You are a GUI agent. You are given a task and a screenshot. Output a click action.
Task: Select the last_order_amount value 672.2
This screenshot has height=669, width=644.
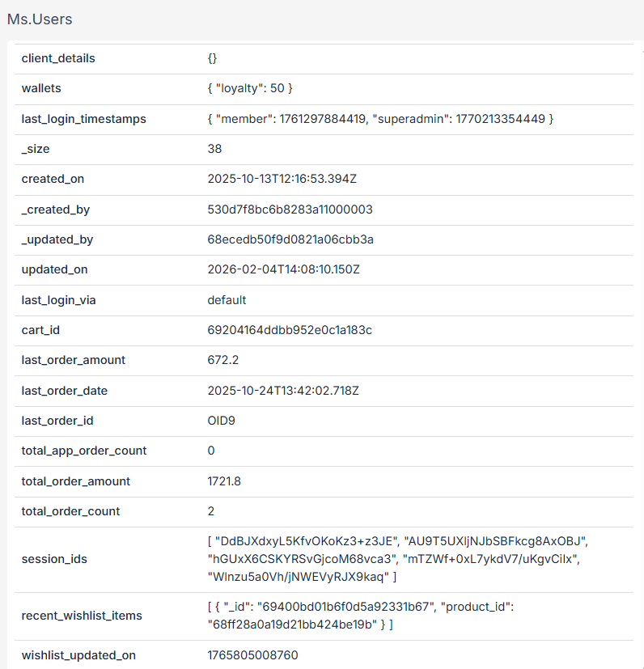(223, 360)
